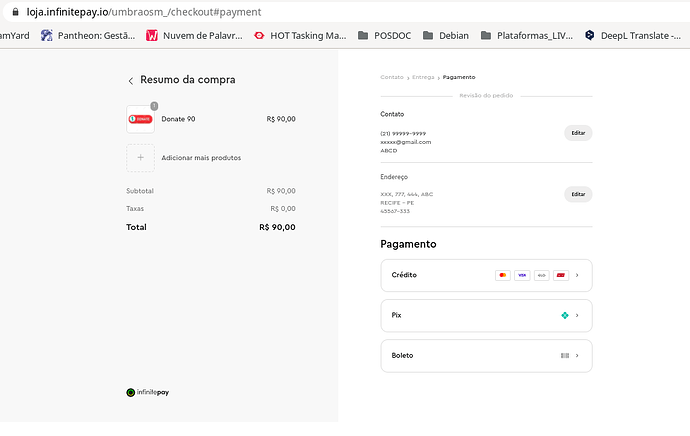
Task: Pick Boleto payment option
Action: click(486, 355)
